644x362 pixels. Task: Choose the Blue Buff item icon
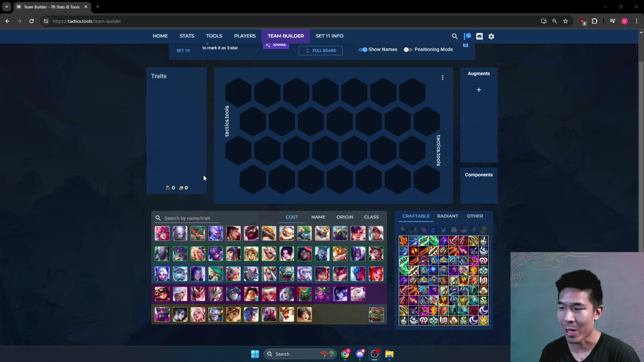point(433,271)
